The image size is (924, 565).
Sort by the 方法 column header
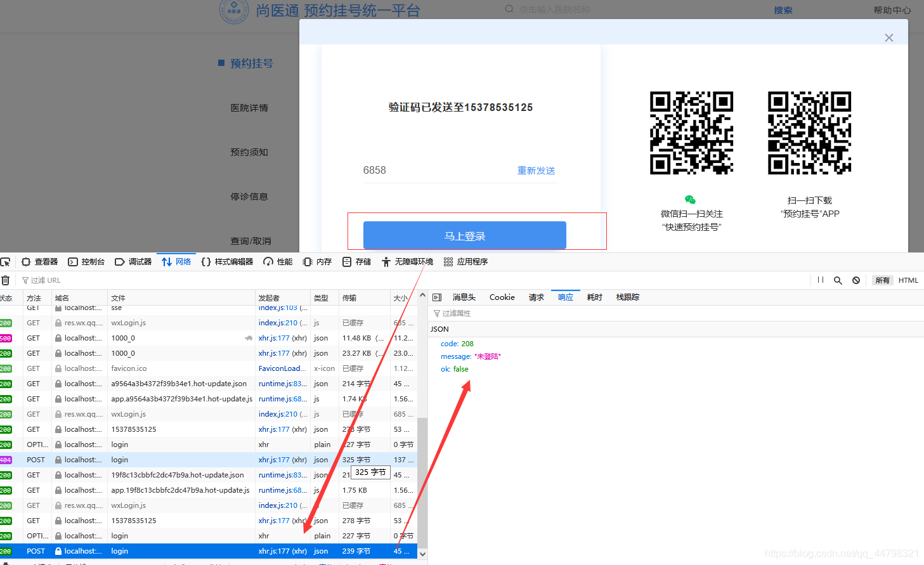coord(37,298)
